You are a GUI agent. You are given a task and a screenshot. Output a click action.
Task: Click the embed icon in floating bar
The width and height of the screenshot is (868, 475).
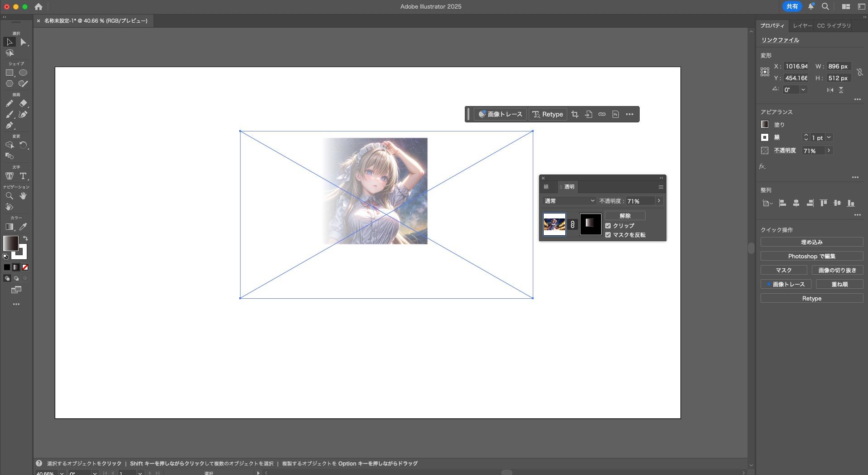click(x=588, y=114)
